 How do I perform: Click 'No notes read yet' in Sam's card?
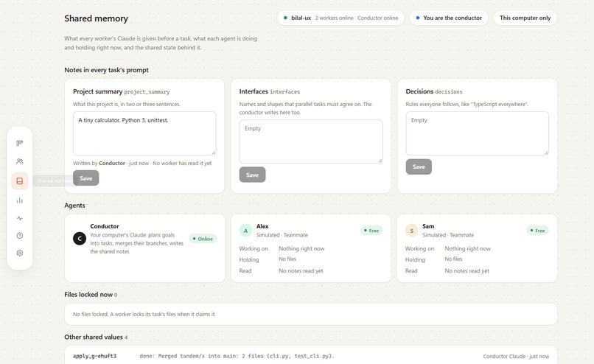[467, 271]
